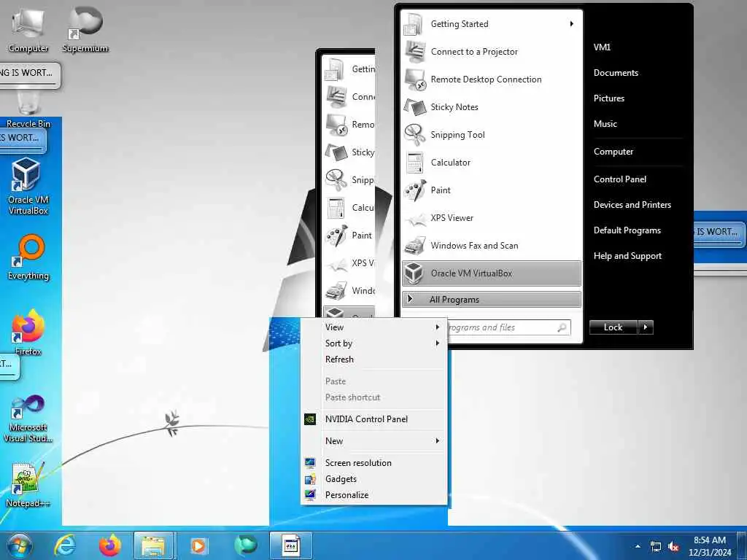This screenshot has height=560, width=747.
Task: Open Computer desktop icon
Action: pyautogui.click(x=28, y=29)
